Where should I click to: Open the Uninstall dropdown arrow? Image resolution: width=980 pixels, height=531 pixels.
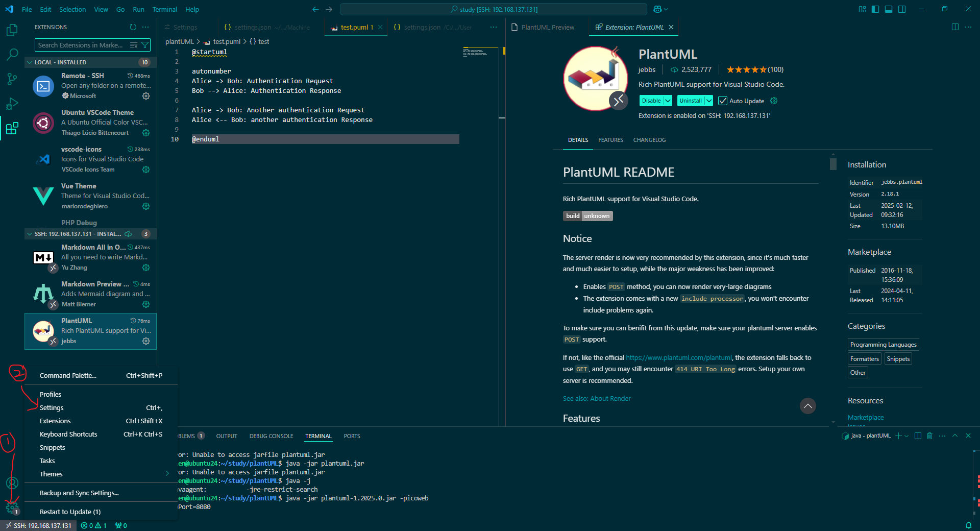click(x=709, y=101)
